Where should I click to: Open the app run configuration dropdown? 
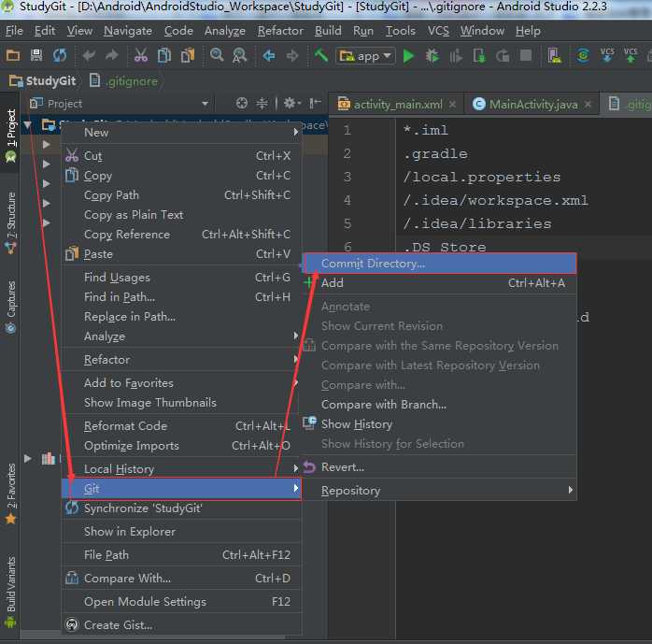click(365, 56)
